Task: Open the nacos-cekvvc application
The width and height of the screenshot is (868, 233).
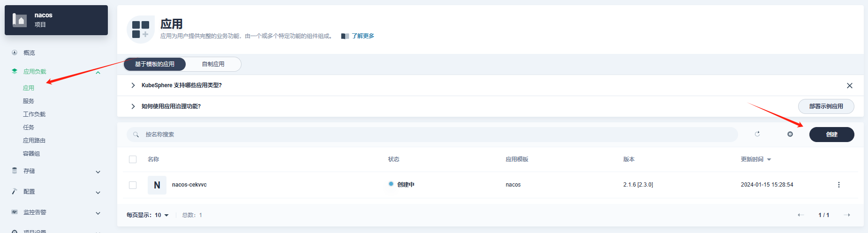Action: (189, 185)
